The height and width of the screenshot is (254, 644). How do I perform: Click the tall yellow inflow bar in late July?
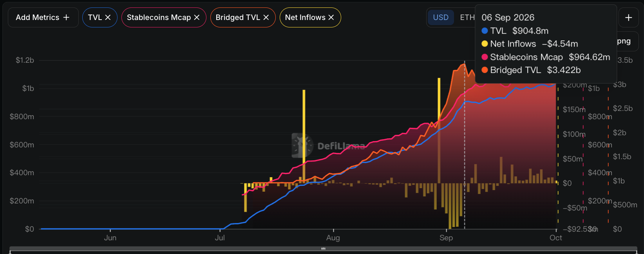304,136
